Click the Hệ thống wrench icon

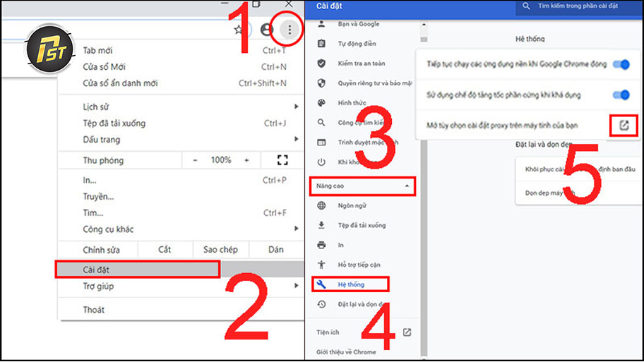(x=321, y=284)
